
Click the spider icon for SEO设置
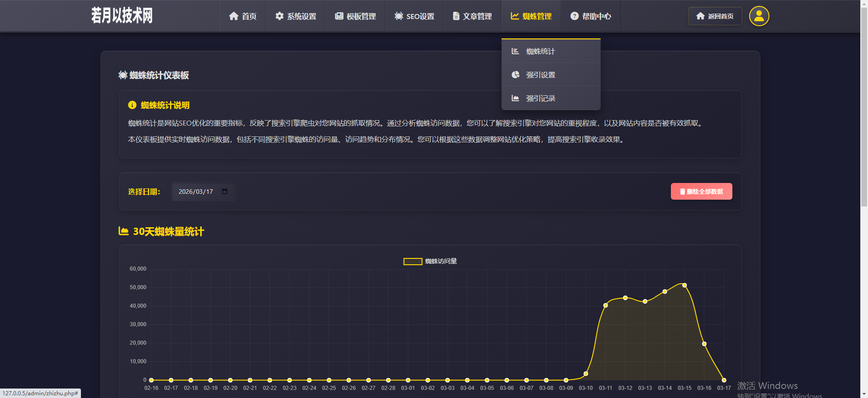(398, 16)
